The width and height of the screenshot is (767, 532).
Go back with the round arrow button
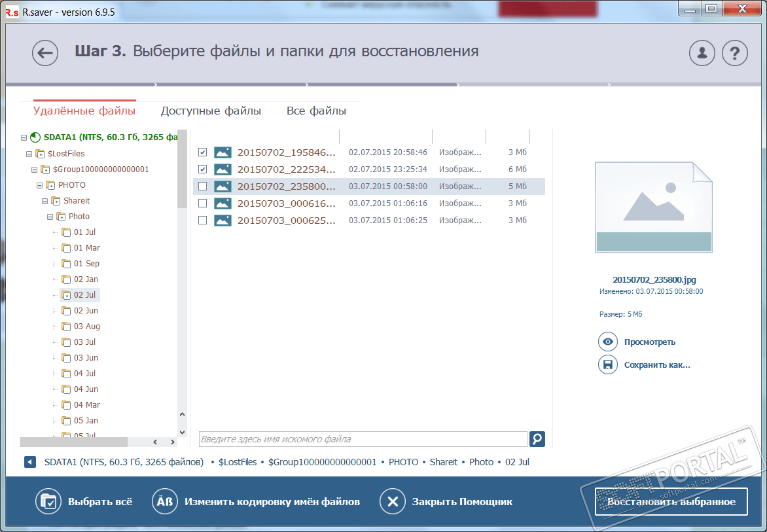[45, 53]
